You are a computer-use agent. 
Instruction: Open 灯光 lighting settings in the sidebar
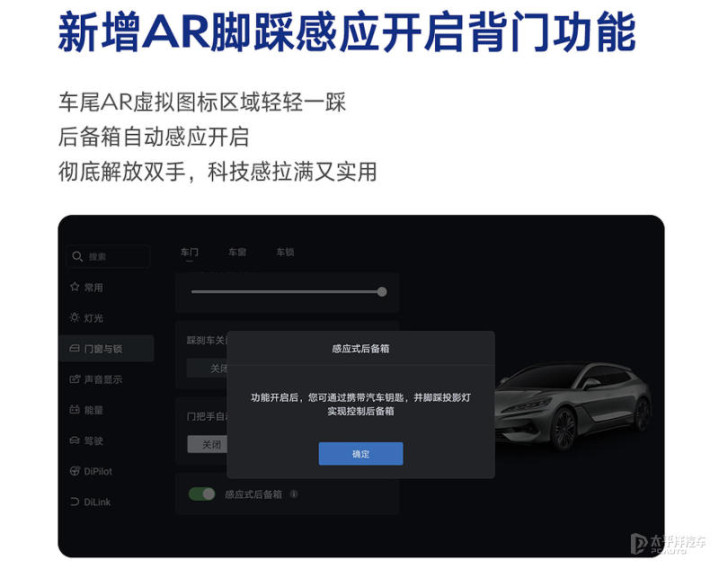tap(87, 318)
